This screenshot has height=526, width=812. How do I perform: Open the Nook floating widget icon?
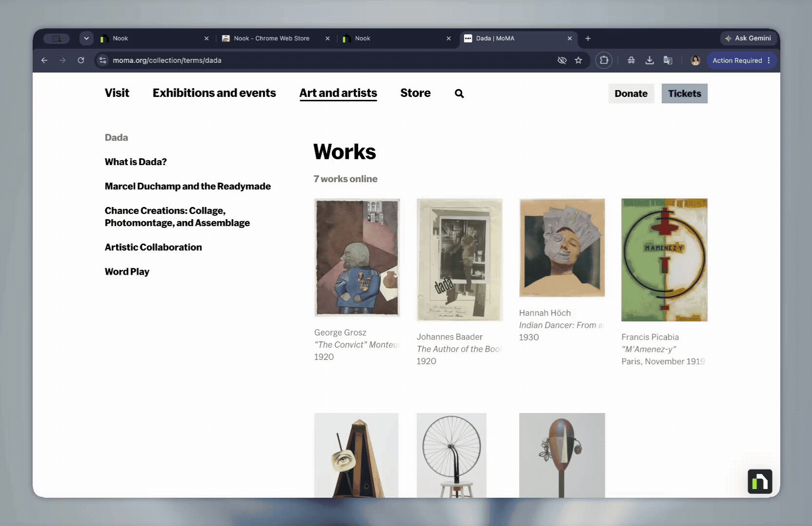pos(760,482)
